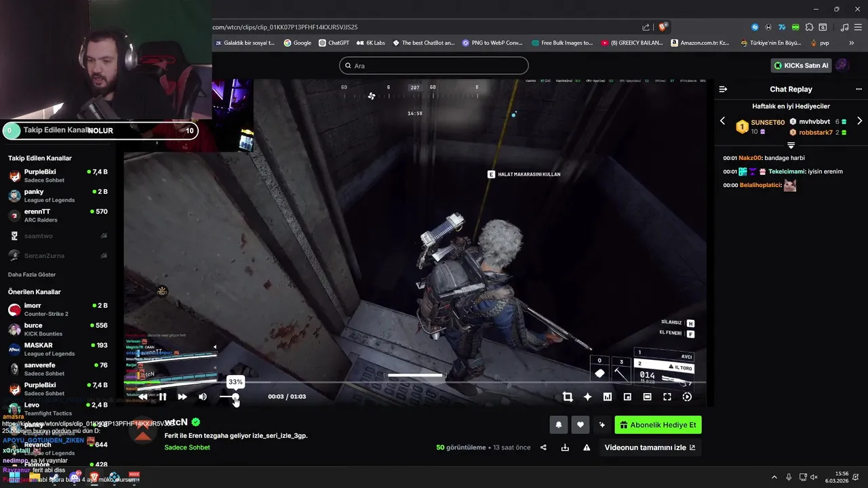868x488 pixels.
Task: Seek on the video progress bar
Action: [x=415, y=382]
